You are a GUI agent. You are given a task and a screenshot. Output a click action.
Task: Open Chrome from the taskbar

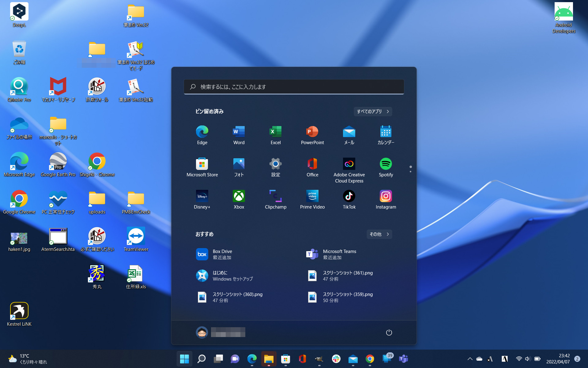[370, 359]
